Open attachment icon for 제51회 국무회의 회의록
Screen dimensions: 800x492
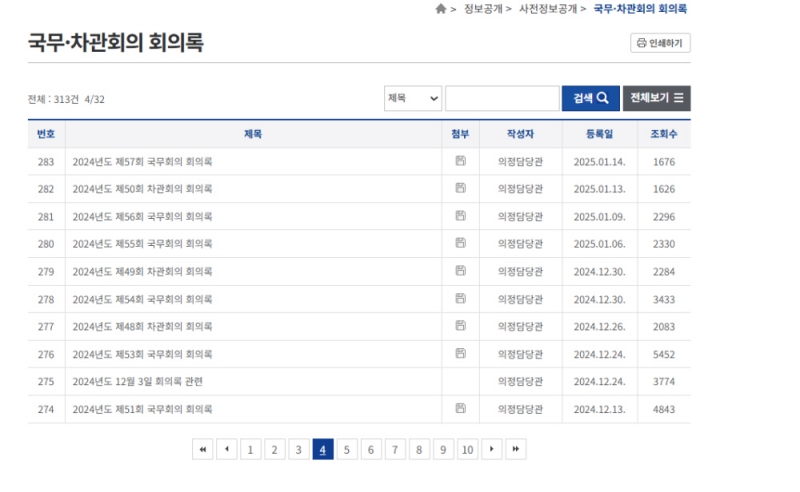[x=460, y=408]
